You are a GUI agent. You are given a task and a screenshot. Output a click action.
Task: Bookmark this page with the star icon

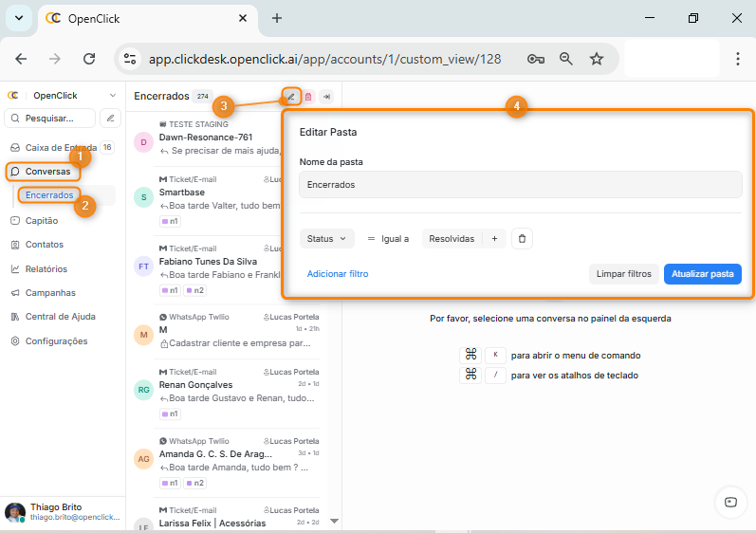tap(597, 59)
